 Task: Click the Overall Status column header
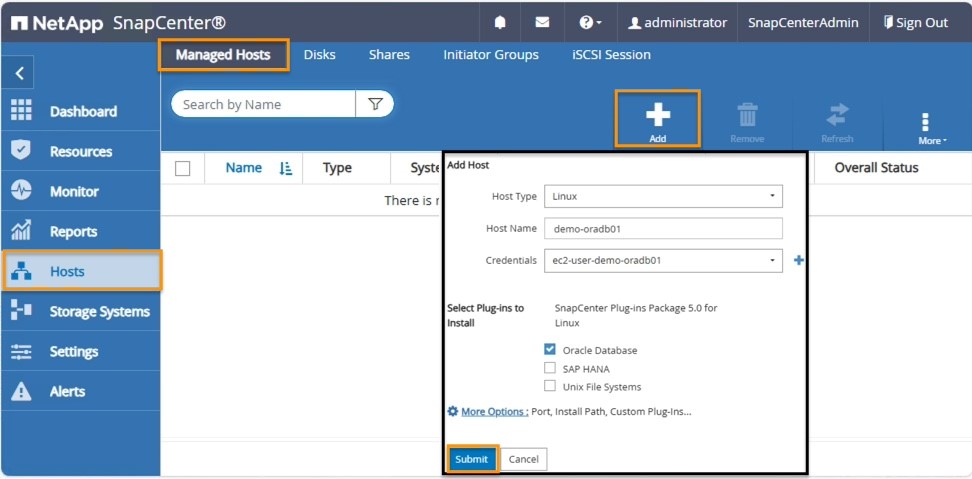pyautogui.click(x=877, y=168)
